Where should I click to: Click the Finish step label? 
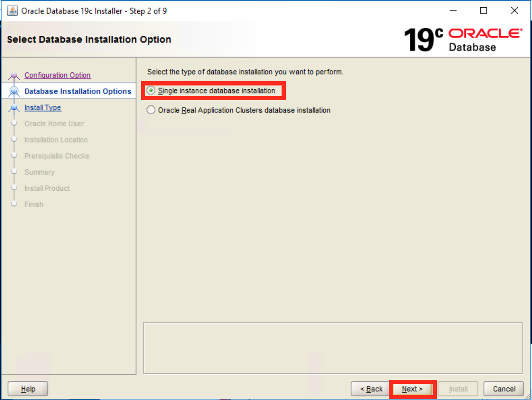(x=34, y=204)
